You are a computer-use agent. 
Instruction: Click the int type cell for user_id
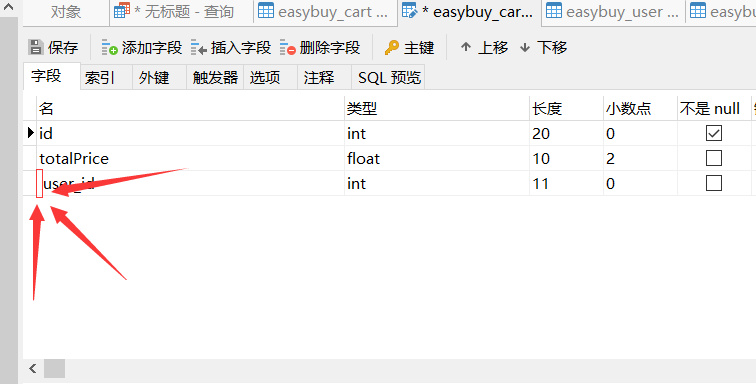[x=437, y=183]
